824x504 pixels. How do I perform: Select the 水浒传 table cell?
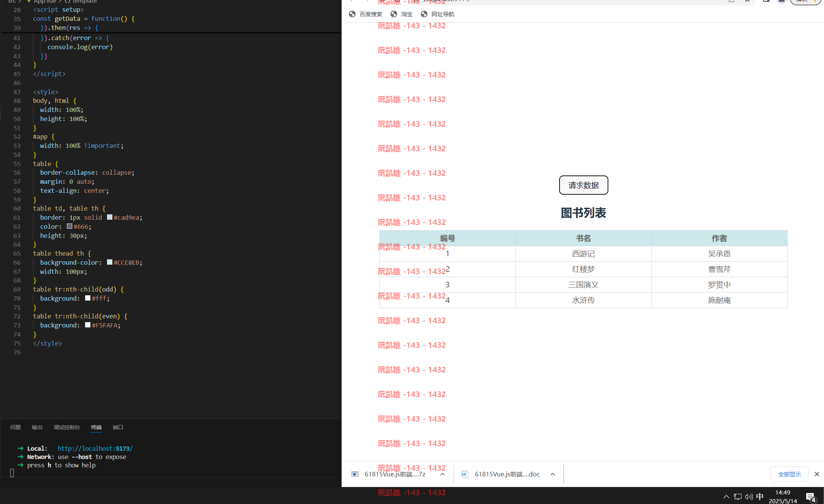click(x=583, y=300)
